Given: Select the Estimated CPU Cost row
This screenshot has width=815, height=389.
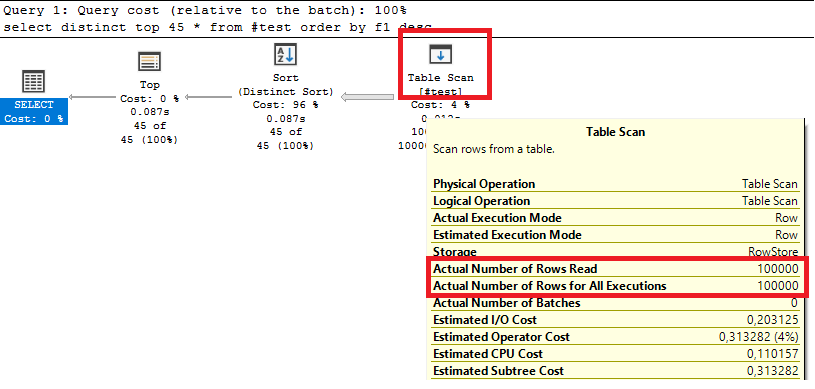Looking at the screenshot, I should coord(615,354).
